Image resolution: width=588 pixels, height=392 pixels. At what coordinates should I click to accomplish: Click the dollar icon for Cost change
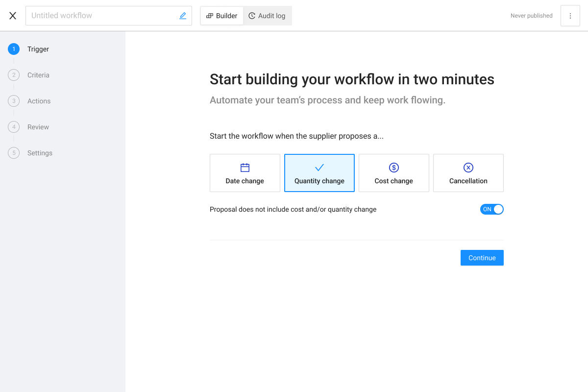click(394, 168)
